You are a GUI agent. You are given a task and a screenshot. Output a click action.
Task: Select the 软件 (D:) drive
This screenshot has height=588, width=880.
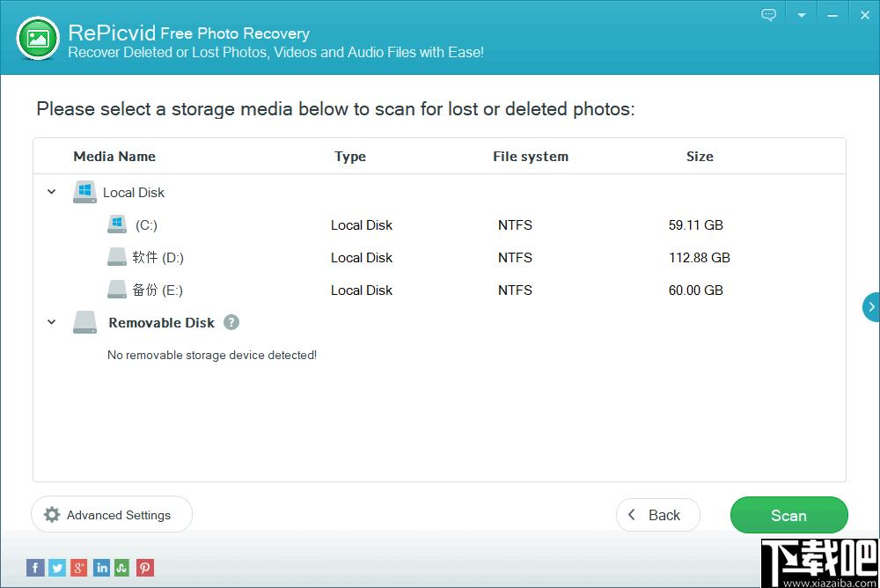click(439, 258)
